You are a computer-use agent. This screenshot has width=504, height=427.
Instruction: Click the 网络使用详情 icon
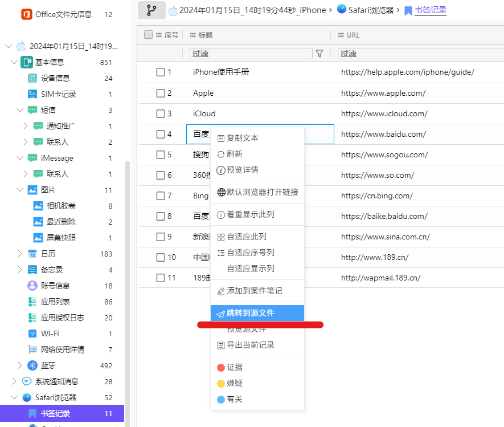(32, 349)
